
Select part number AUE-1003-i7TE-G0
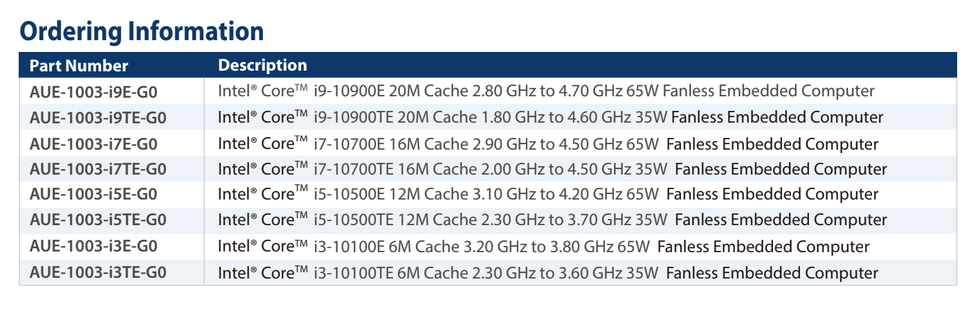point(98,169)
